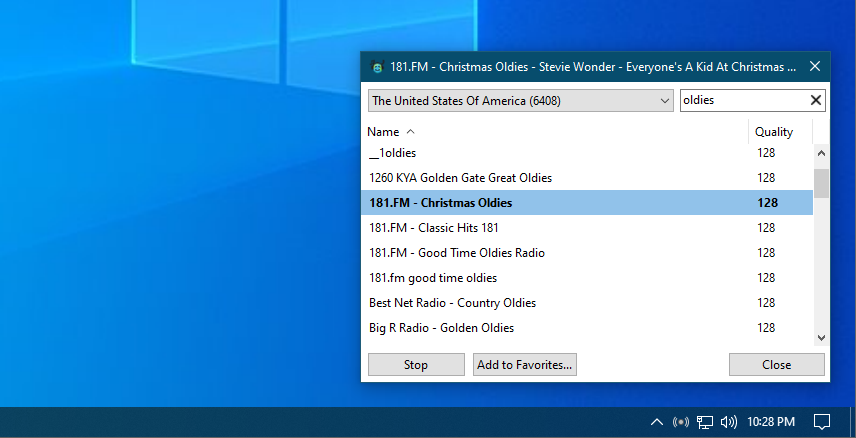Click scrollbar up arrow in station list
The width and height of the screenshot is (856, 438).
821,153
